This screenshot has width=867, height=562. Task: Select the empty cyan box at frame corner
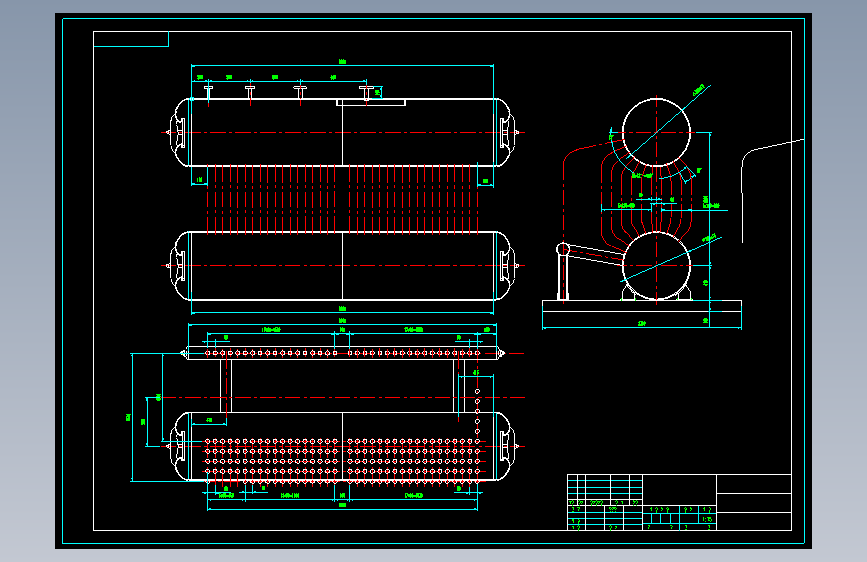131,39
